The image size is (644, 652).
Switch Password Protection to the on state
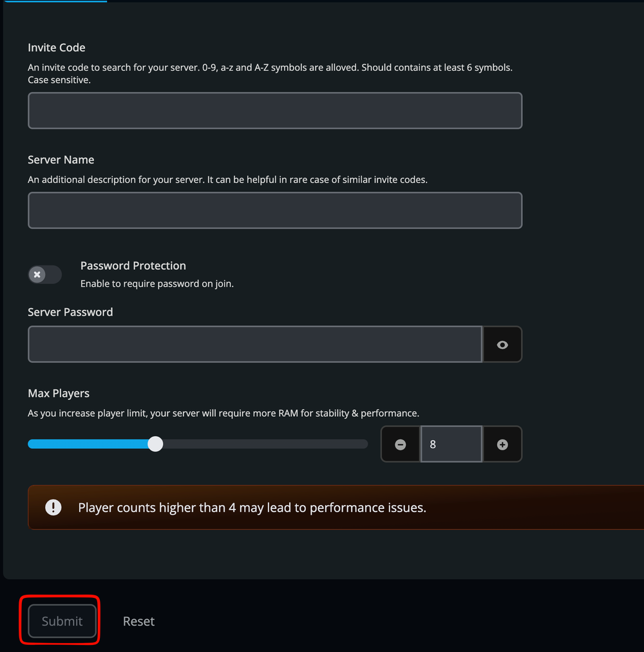(x=44, y=274)
